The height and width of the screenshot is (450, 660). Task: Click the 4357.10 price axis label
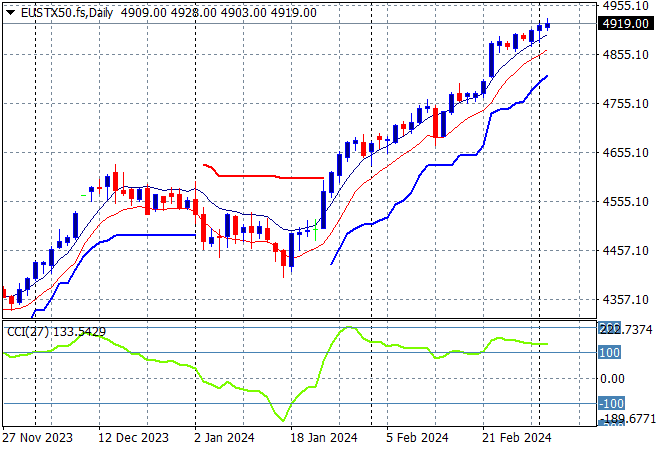(x=625, y=299)
